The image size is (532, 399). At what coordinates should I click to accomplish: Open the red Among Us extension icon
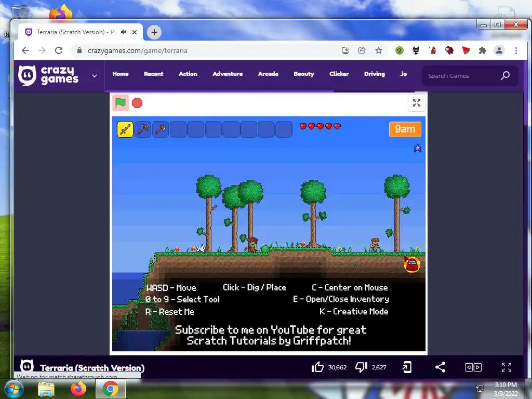[x=449, y=50]
